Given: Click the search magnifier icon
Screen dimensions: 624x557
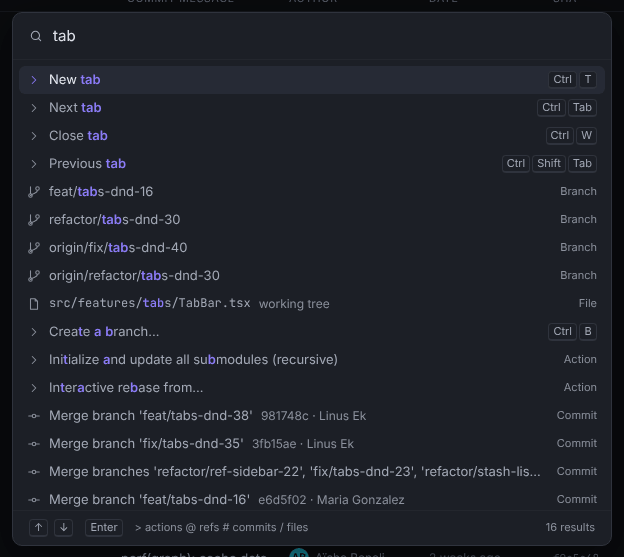Looking at the screenshot, I should [36, 36].
